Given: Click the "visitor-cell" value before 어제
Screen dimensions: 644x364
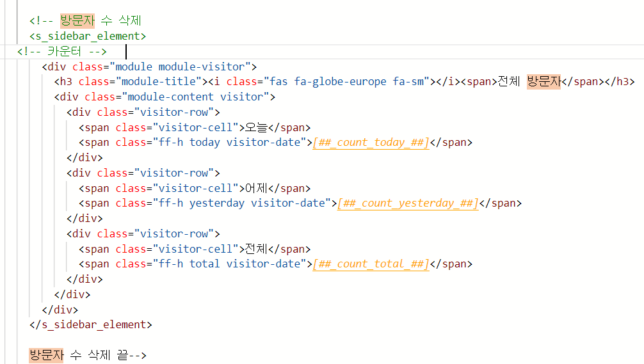Looking at the screenshot, I should pyautogui.click(x=196, y=188).
